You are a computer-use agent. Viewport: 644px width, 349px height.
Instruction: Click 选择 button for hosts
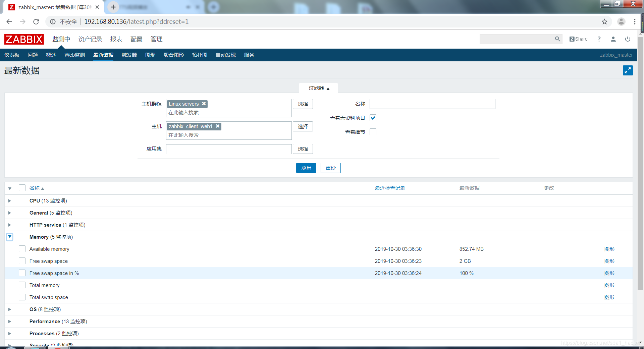click(x=303, y=126)
